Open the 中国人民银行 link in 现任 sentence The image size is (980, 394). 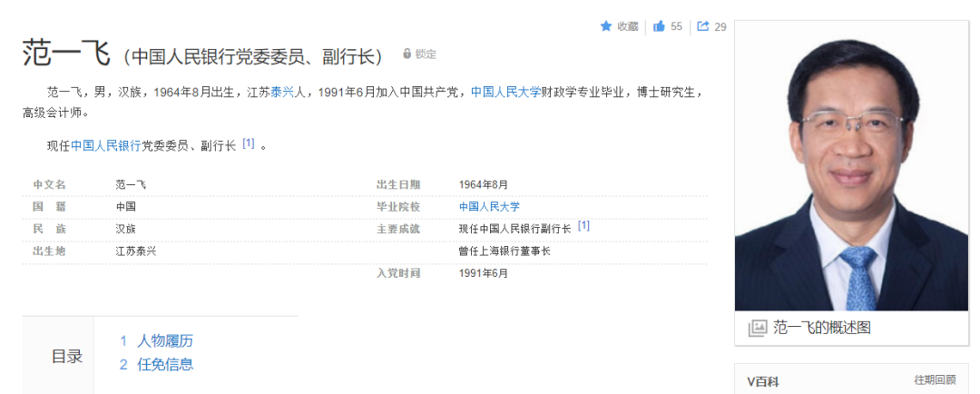coord(105,146)
